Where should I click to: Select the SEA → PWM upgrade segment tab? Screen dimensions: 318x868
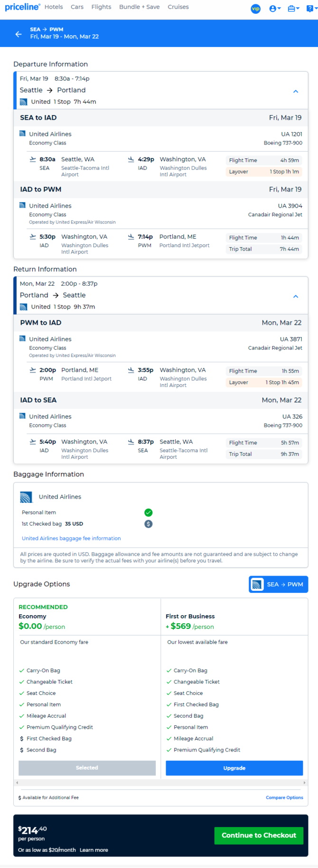tap(278, 584)
